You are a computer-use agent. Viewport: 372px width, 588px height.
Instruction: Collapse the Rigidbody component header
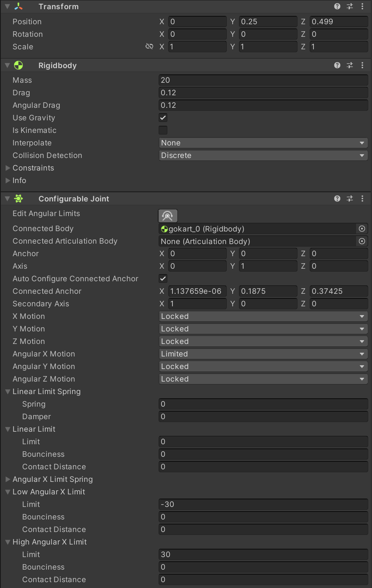pos(7,65)
